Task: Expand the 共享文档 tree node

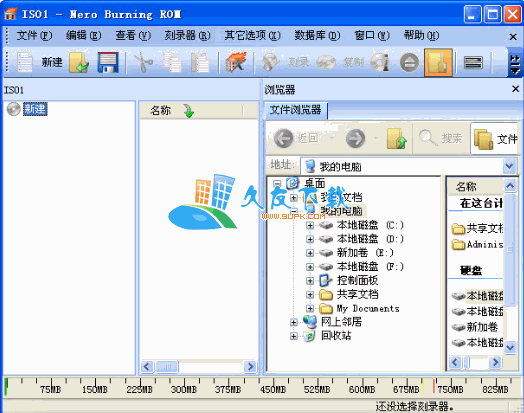Action: pyautogui.click(x=310, y=295)
